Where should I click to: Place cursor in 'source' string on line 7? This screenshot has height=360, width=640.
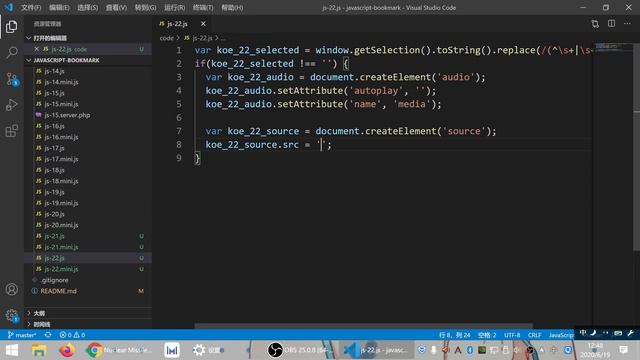[x=464, y=131]
